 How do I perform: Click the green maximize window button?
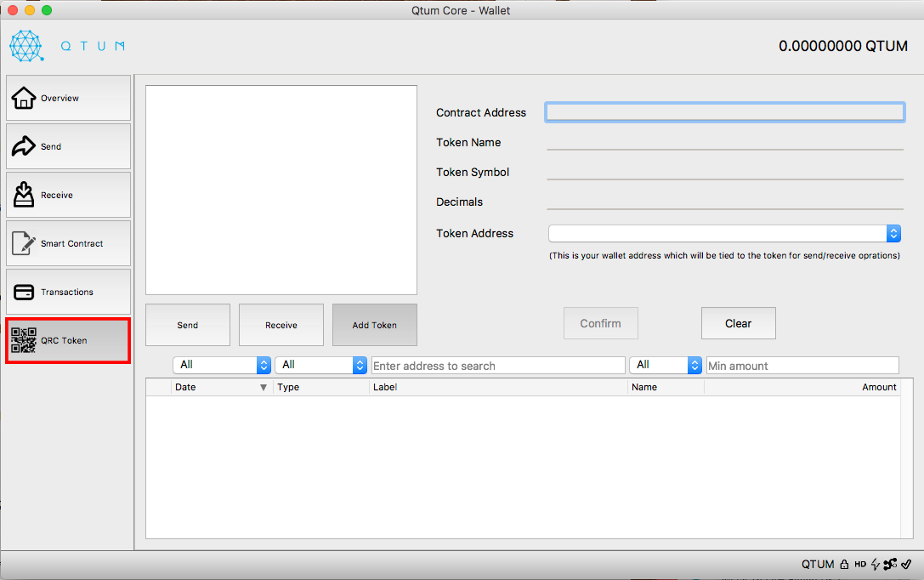[x=47, y=10]
